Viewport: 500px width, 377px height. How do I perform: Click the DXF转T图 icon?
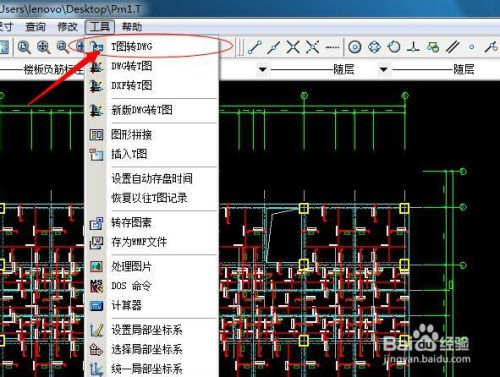point(97,86)
